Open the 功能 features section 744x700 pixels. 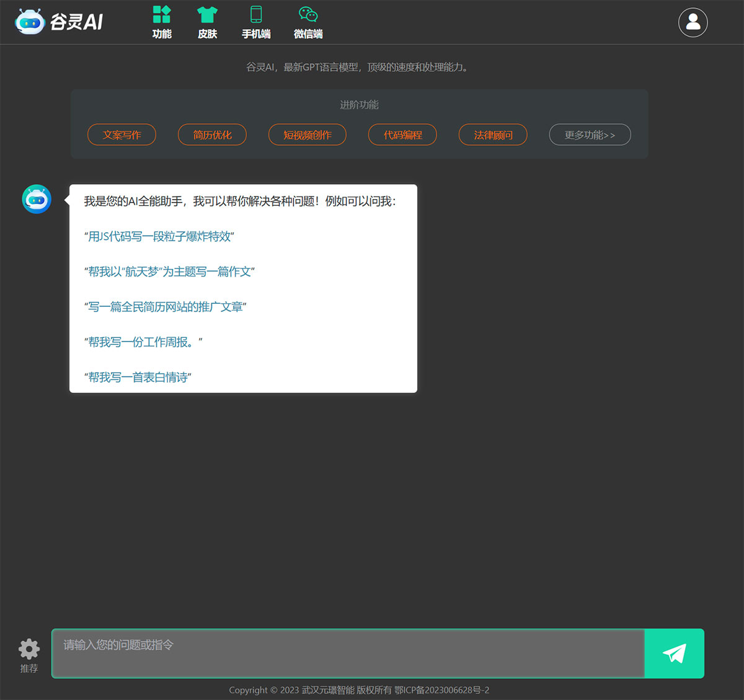162,22
